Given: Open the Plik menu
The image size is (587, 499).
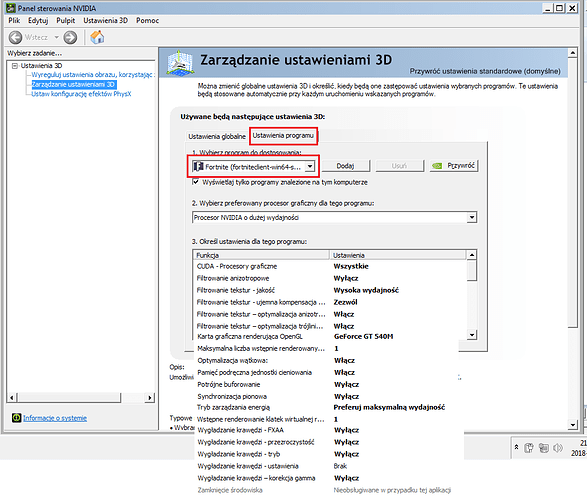Looking at the screenshot, I should coord(14,21).
